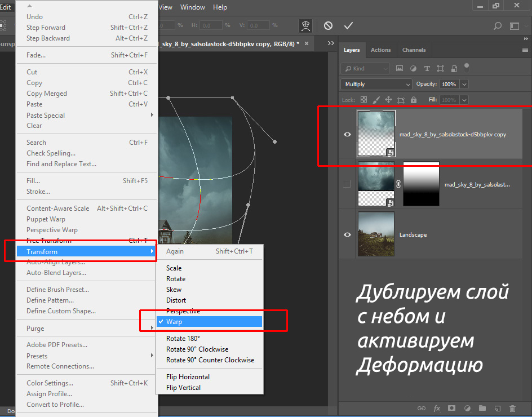The height and width of the screenshot is (417, 532).
Task: Filter layers for type layers
Action: click(427, 69)
